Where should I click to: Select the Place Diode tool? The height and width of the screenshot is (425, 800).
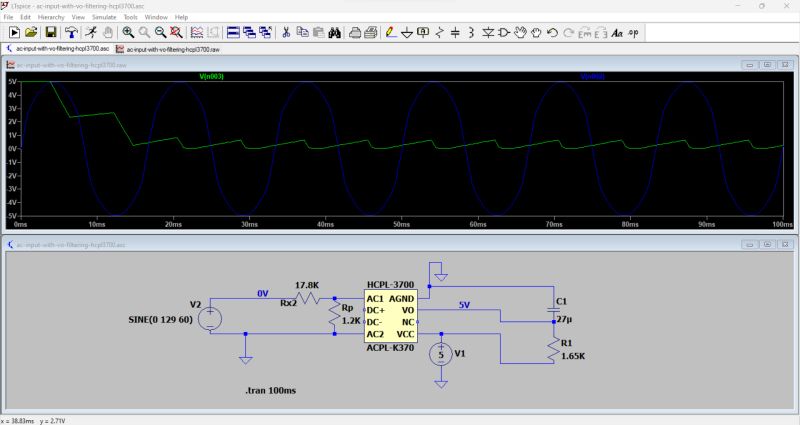(x=488, y=33)
